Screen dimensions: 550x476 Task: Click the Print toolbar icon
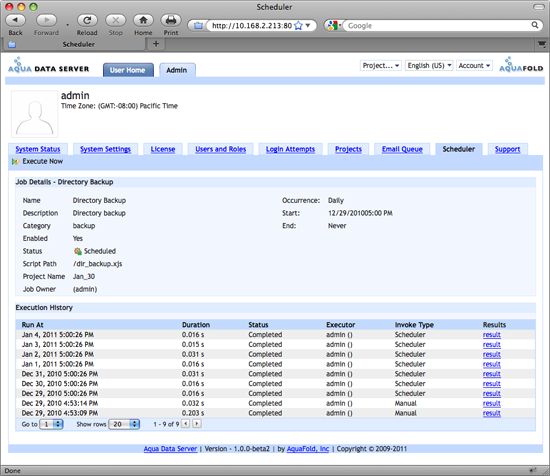tap(171, 20)
